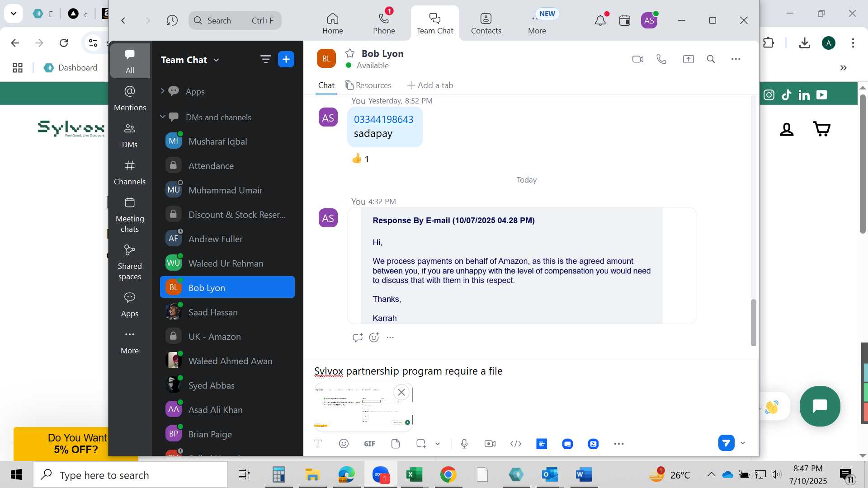The width and height of the screenshot is (868, 488).
Task: Open the Resources tab in chat
Action: click(x=368, y=85)
